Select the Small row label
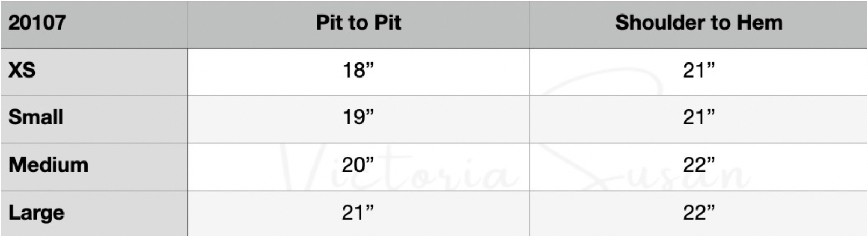The width and height of the screenshot is (868, 238). pos(36,117)
